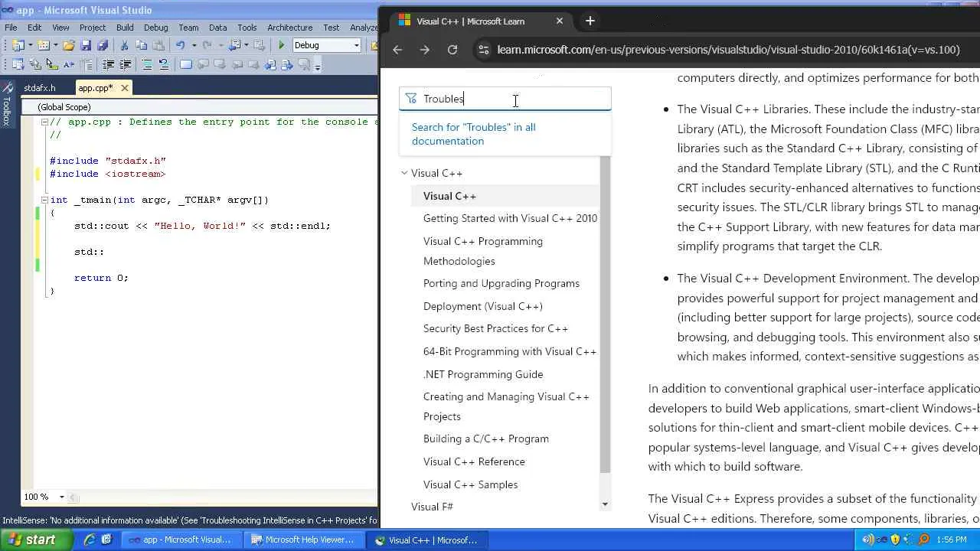Screen dimensions: 980x551
Task: Click the contents tree vertical scrollbar
Action: pos(605,314)
